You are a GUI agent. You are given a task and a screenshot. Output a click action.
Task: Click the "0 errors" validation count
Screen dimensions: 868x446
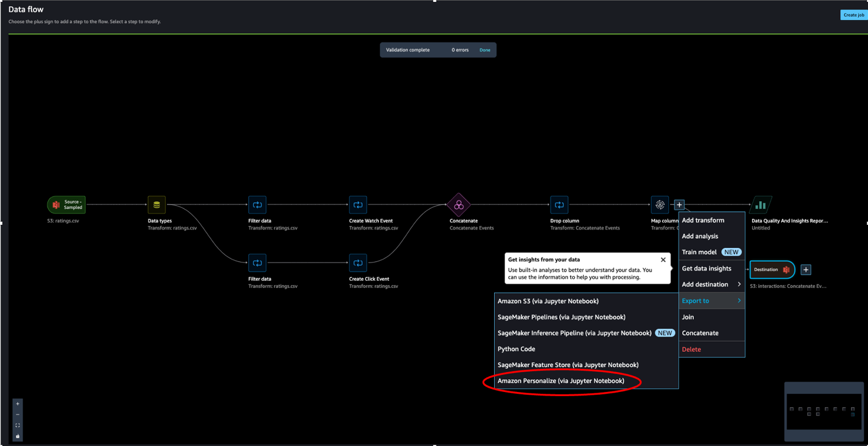coord(460,50)
